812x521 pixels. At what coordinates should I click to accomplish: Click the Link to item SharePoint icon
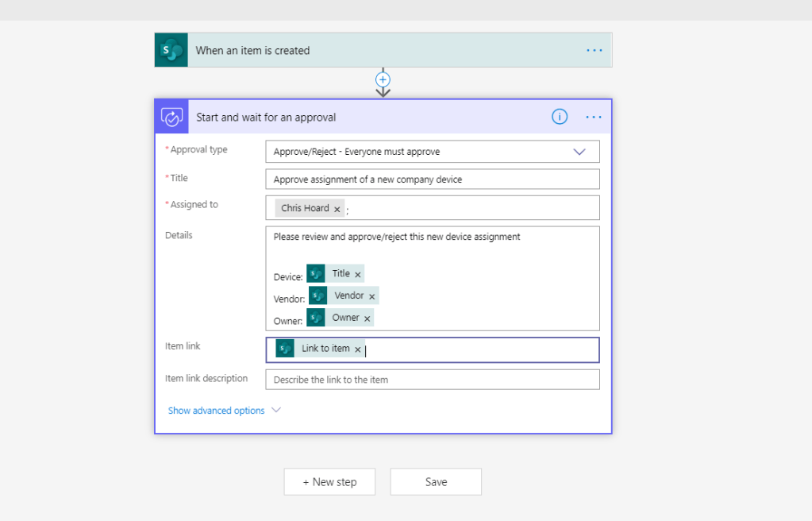click(x=285, y=349)
